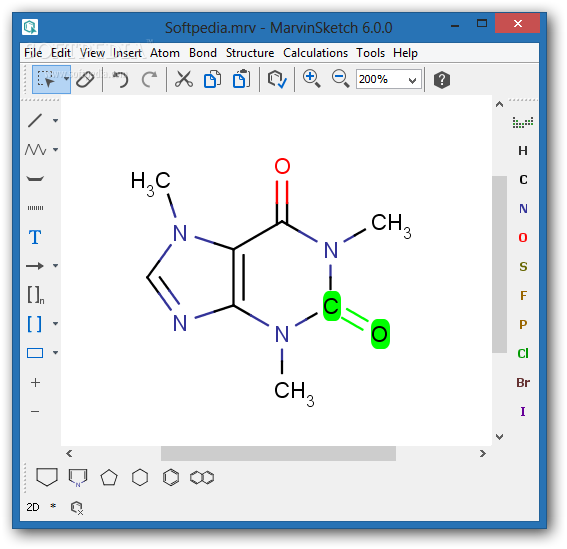Insert the benzene ring template
Image resolution: width=567 pixels, height=549 pixels.
171,477
